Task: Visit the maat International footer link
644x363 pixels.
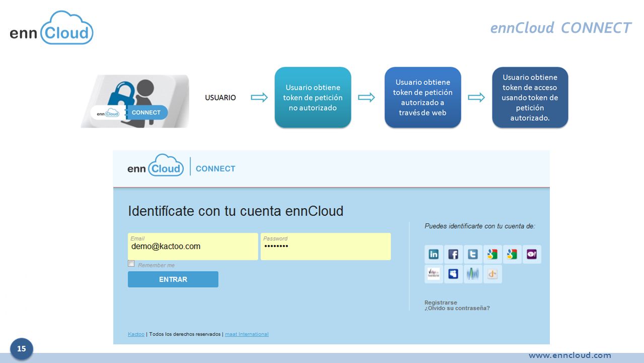Action: click(x=247, y=334)
